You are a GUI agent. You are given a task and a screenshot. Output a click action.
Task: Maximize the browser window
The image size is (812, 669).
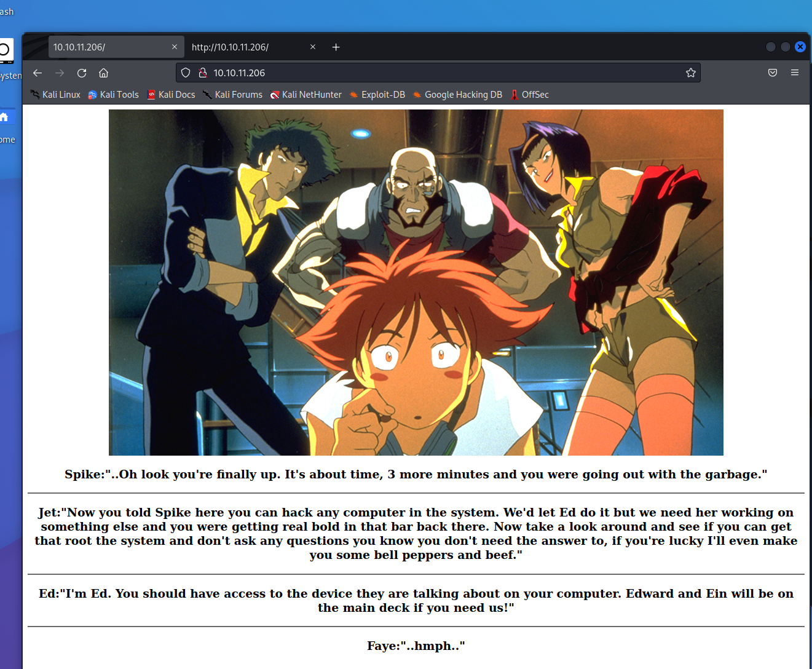coord(786,47)
